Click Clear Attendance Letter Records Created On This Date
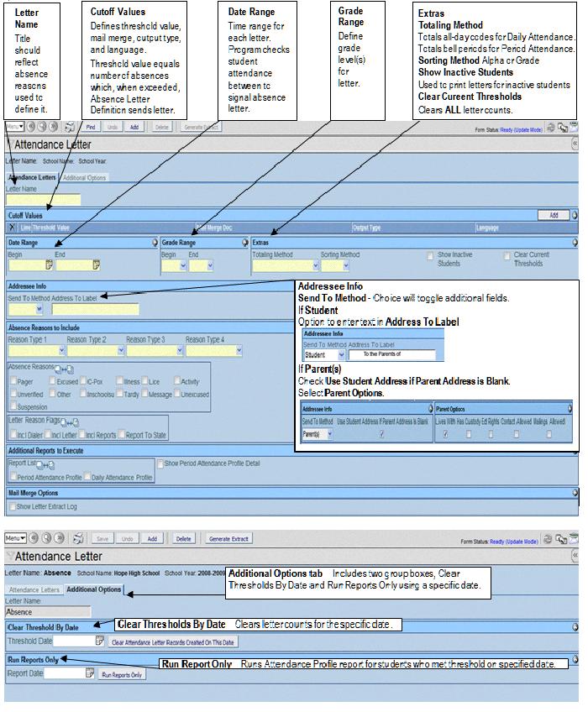Screen dimensions: 588x712 pos(173,642)
